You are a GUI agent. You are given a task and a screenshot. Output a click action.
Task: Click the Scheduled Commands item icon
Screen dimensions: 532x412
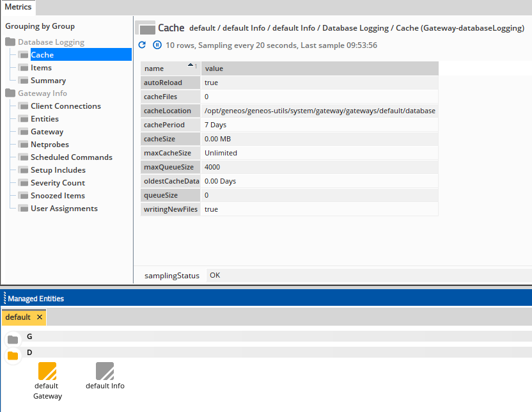[24, 157]
